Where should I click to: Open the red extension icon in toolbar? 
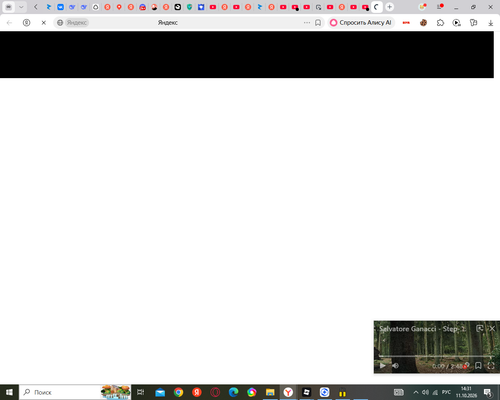(406, 23)
